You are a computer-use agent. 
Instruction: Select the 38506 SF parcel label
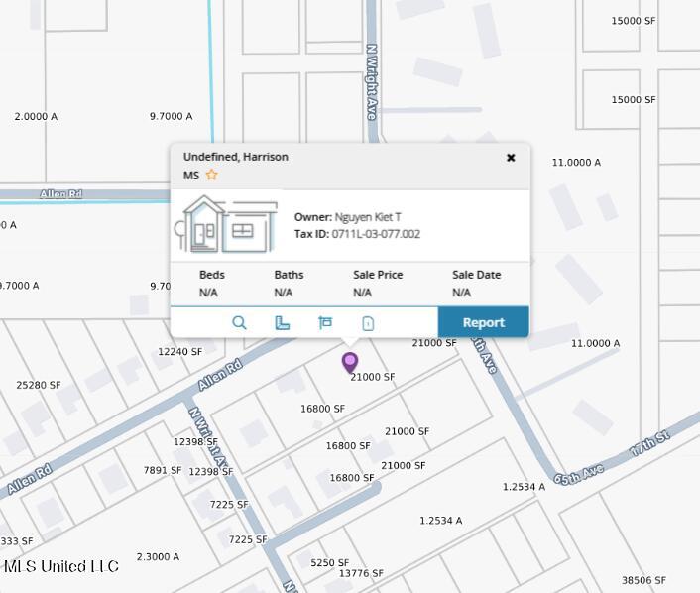643,580
